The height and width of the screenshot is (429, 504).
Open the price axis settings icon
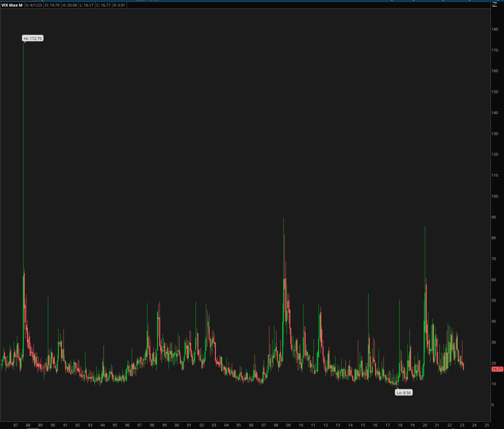[x=495, y=5]
